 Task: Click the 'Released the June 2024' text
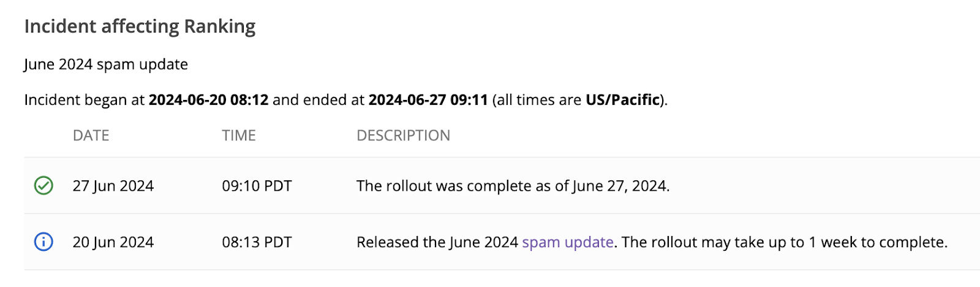(x=437, y=242)
